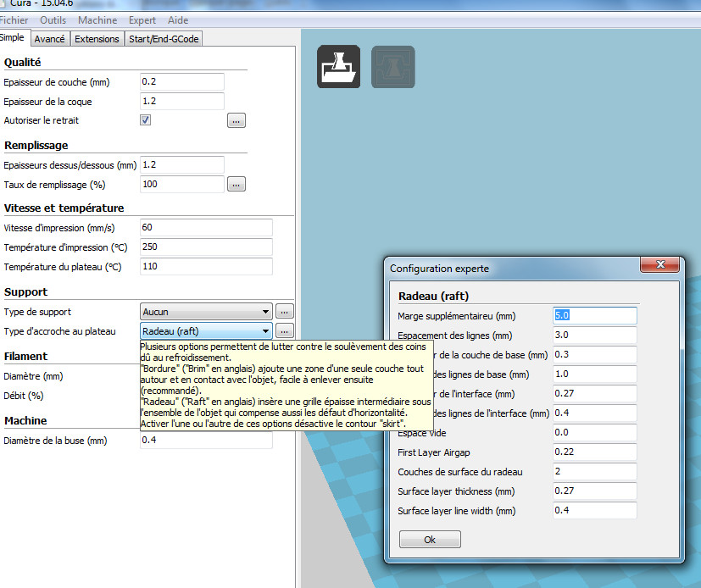Toggle the Autoriser le retrait checkbox
The width and height of the screenshot is (701, 588).
pos(145,120)
